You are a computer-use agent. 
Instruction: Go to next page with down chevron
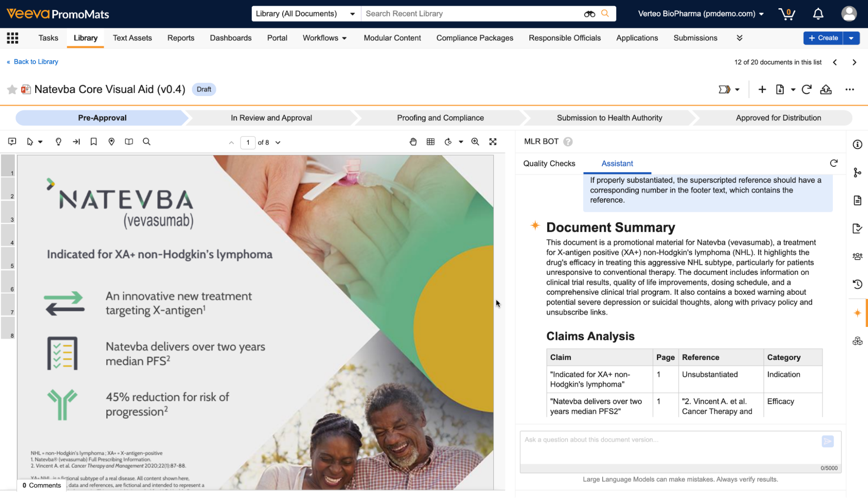278,142
